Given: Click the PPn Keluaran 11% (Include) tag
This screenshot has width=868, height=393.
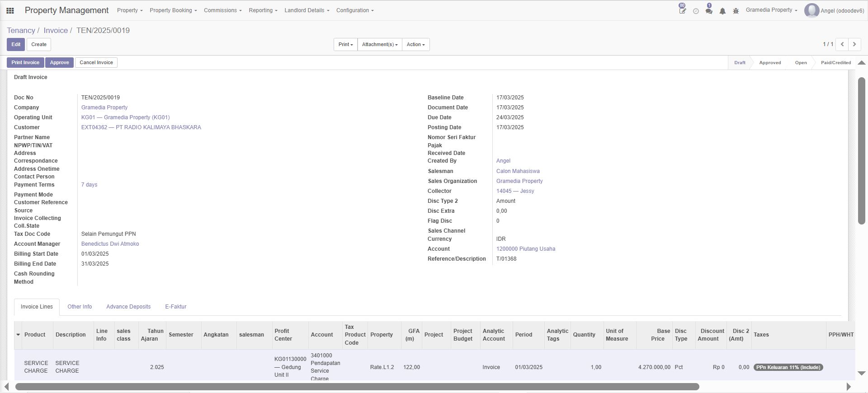Looking at the screenshot, I should (x=788, y=367).
